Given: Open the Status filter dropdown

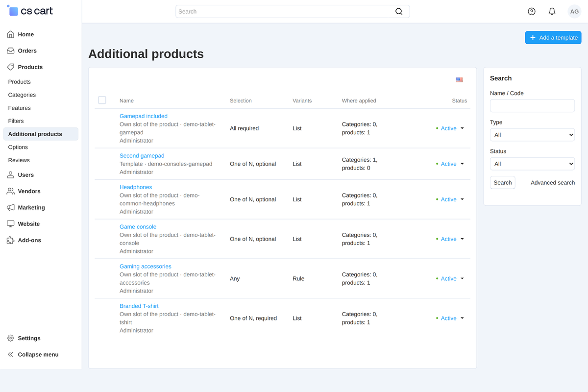Looking at the screenshot, I should coord(532,164).
